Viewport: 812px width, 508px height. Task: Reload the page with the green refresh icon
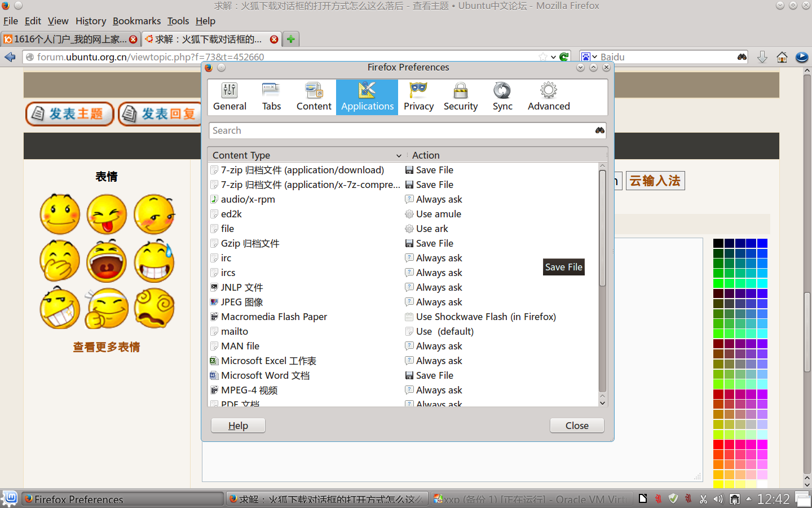point(563,57)
